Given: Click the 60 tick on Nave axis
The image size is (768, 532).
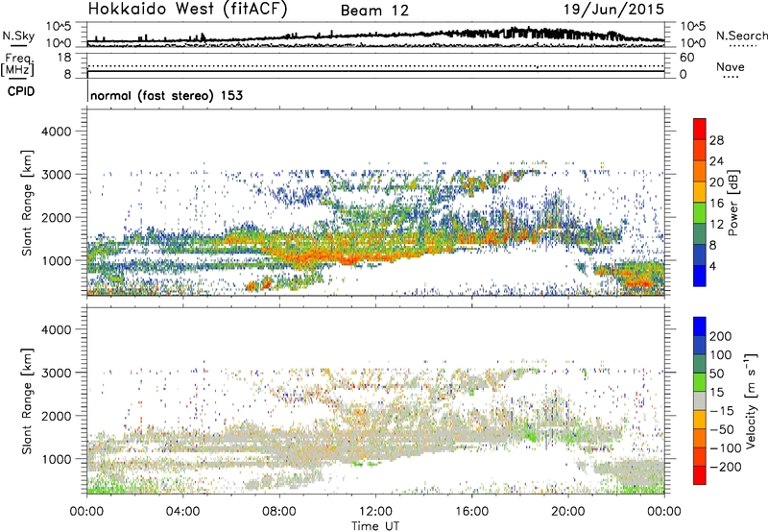Looking at the screenshot, I should pyautogui.click(x=686, y=58).
